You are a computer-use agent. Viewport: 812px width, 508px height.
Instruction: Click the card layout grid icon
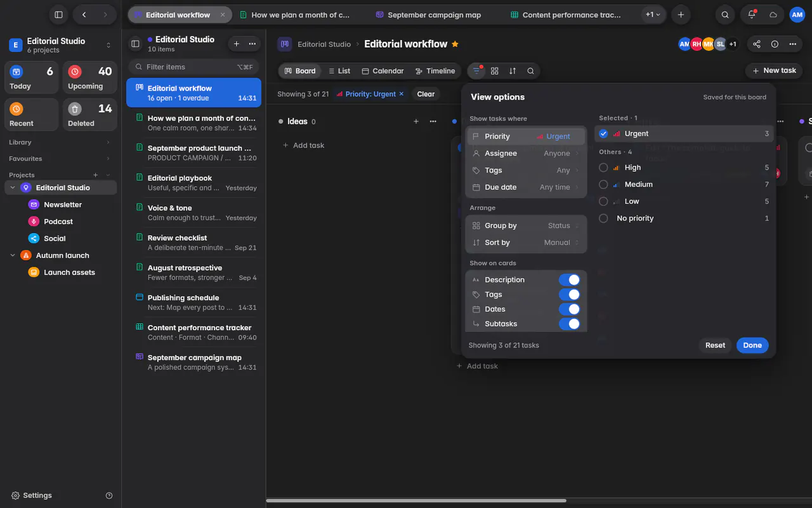[x=495, y=70]
